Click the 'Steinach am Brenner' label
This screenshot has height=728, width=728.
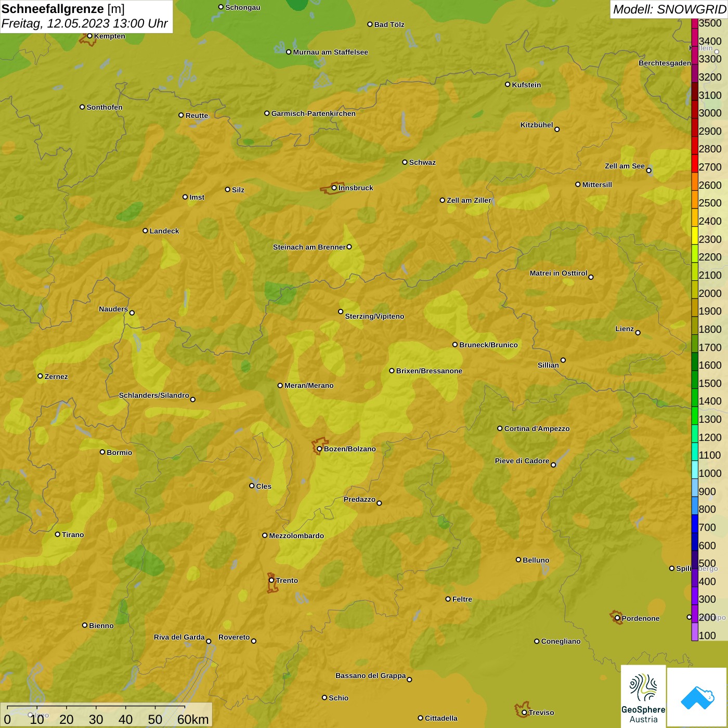tap(309, 247)
